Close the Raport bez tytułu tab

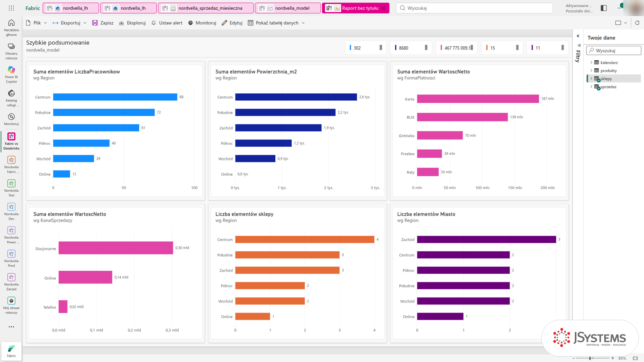tap(384, 8)
